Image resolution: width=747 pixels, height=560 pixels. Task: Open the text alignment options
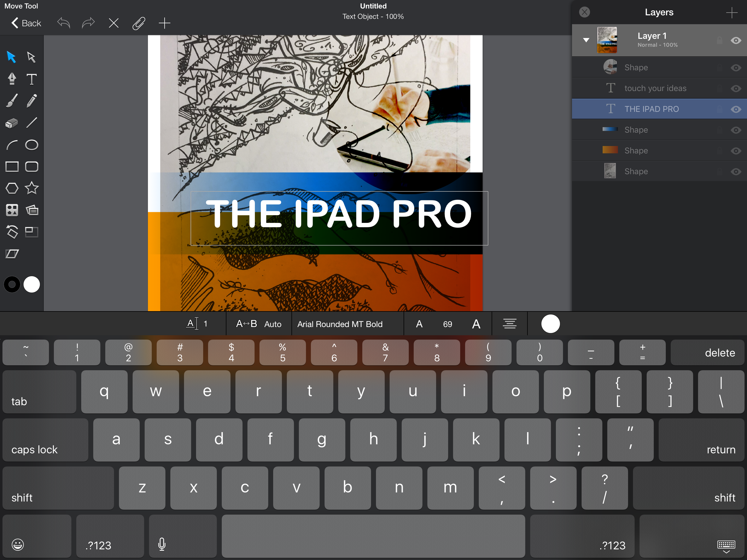click(510, 323)
